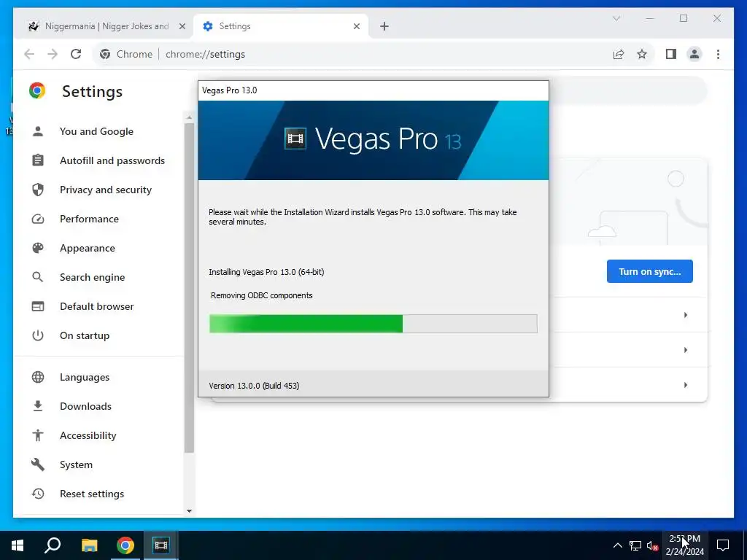Click the magnifier icon beside Search engine

coord(38,277)
